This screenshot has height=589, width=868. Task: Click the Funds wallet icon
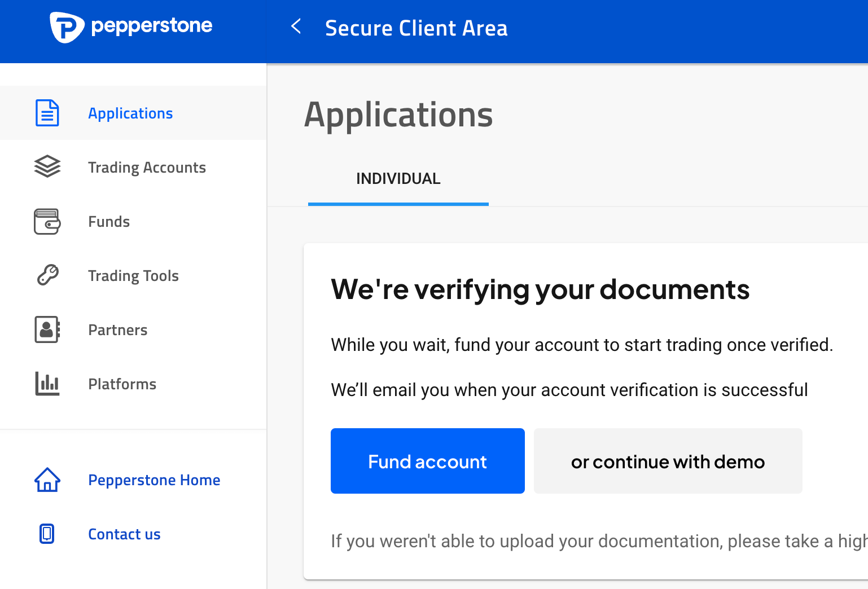click(47, 221)
